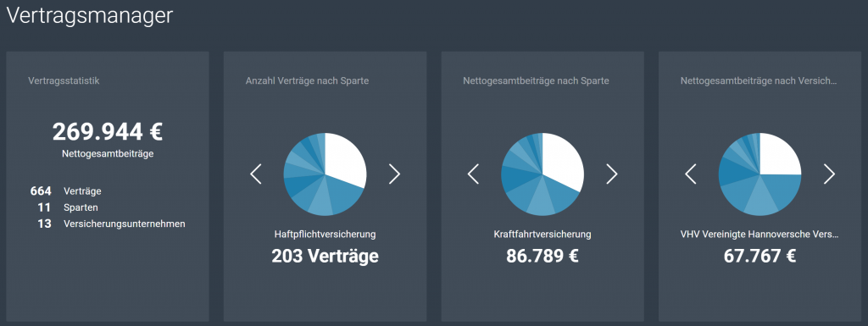Screen dimensions: 868x326
Task: Show previous slice in Anzahl Verträge chart
Action: click(256, 174)
